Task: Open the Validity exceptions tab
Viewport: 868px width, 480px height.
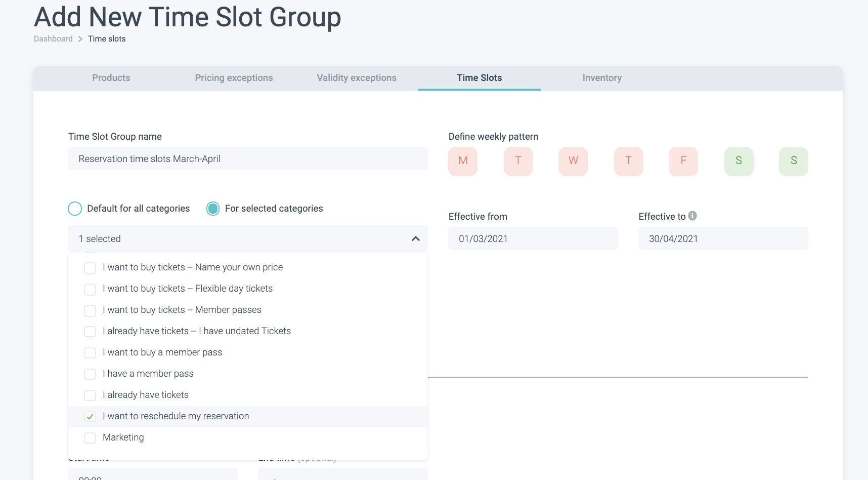Action: tap(357, 78)
